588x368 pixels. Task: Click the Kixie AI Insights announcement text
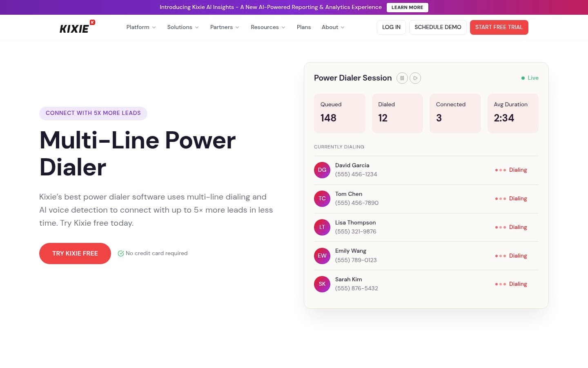pos(271,7)
